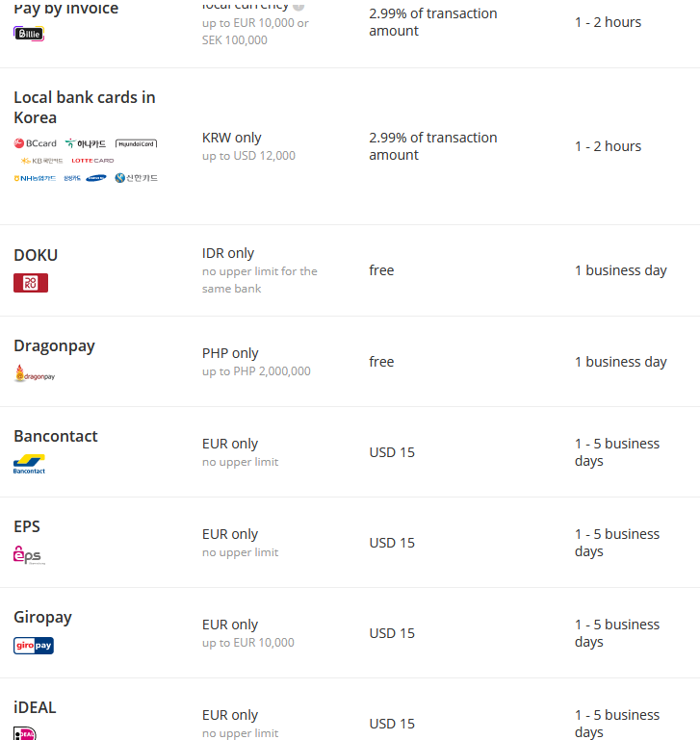The height and width of the screenshot is (740, 700).
Task: Select the iDEAL logo
Action: (26, 733)
